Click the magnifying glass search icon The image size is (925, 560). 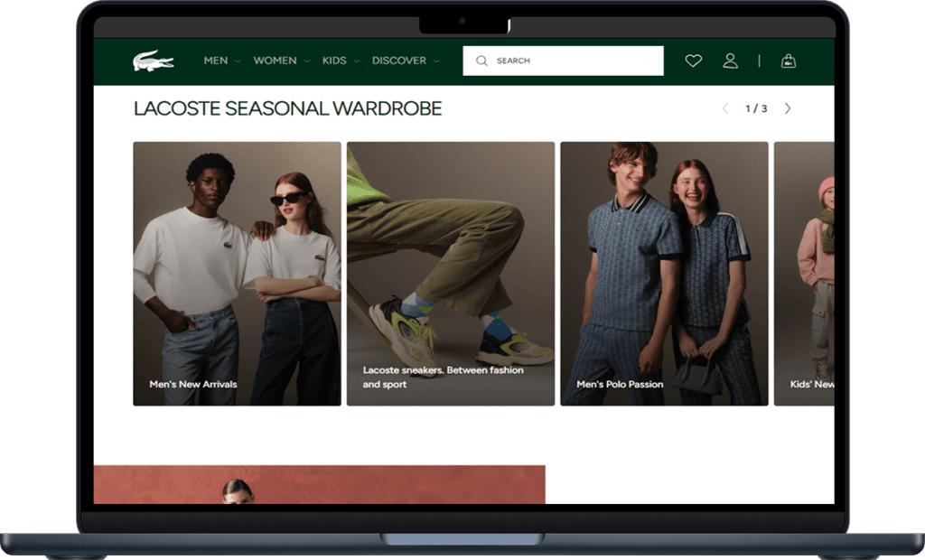click(481, 61)
